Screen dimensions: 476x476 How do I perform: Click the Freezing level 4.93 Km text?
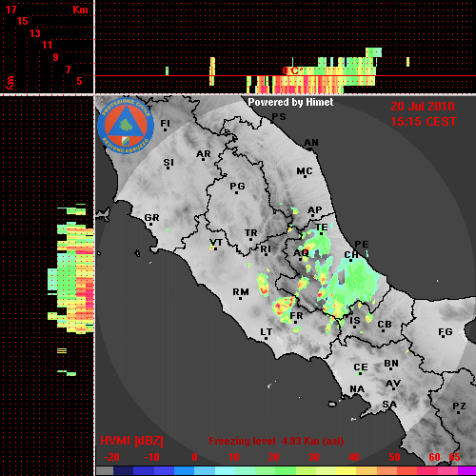(x=276, y=441)
